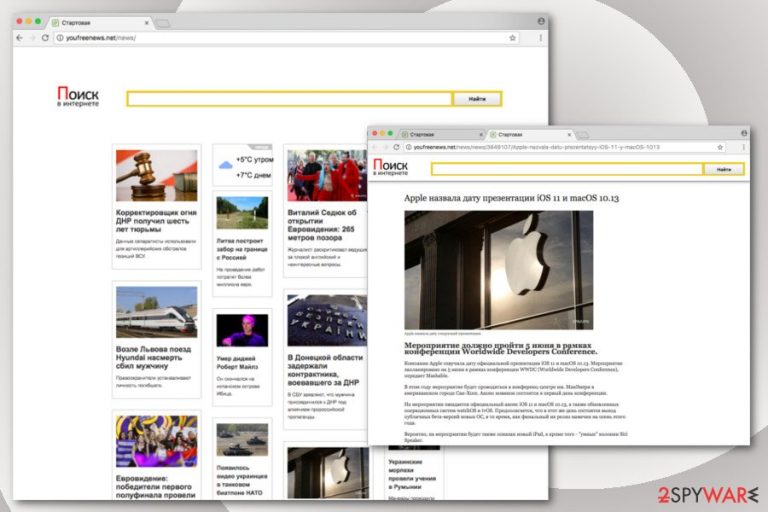Open the Ukrainian security service sign thumbnail

pyautogui.click(x=327, y=320)
